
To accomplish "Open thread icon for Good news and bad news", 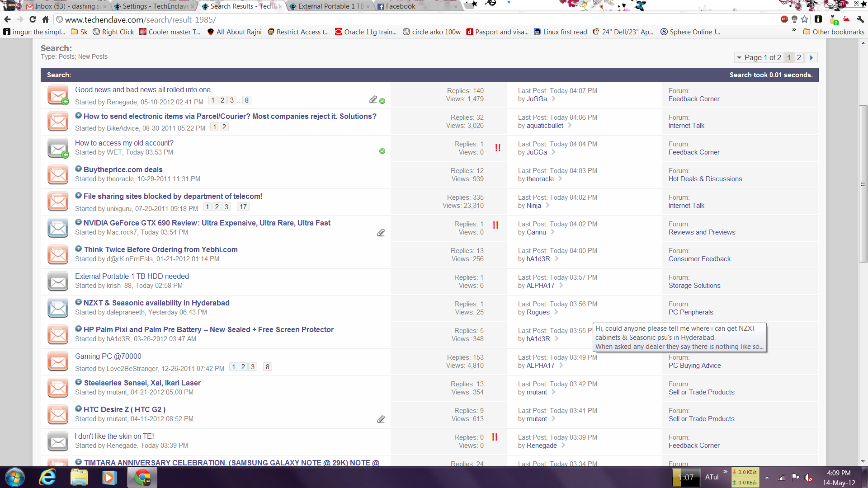I will coord(58,95).
